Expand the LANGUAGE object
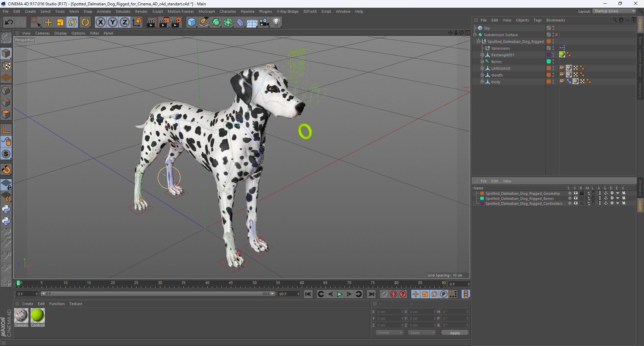 coord(482,68)
